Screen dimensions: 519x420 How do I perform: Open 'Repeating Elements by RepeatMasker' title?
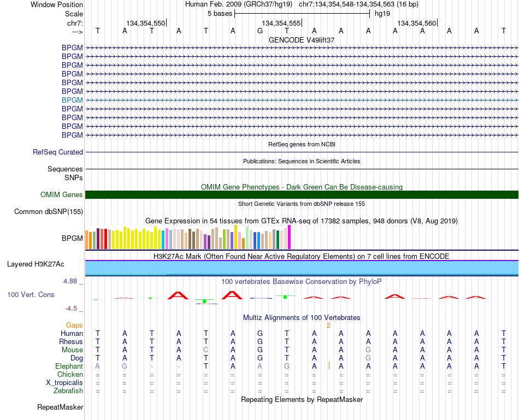coord(302,400)
